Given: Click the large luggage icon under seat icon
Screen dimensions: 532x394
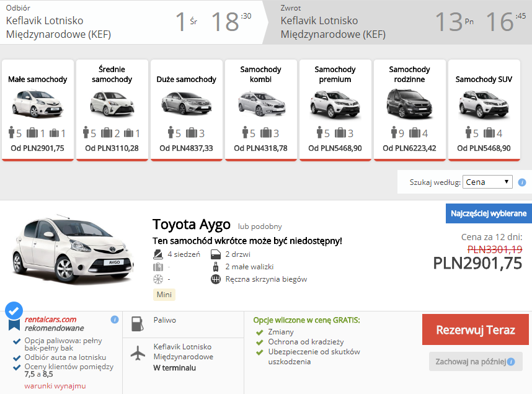Looking at the screenshot, I should [x=158, y=267].
